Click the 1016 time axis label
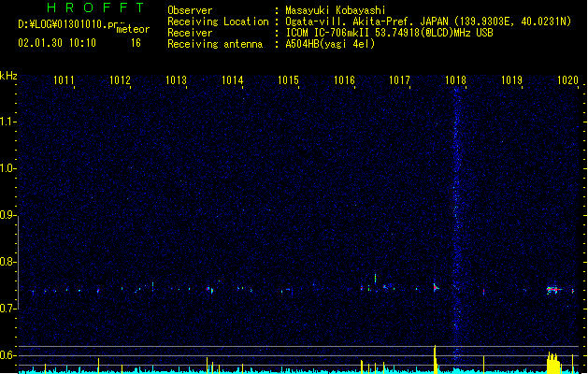 [x=344, y=80]
